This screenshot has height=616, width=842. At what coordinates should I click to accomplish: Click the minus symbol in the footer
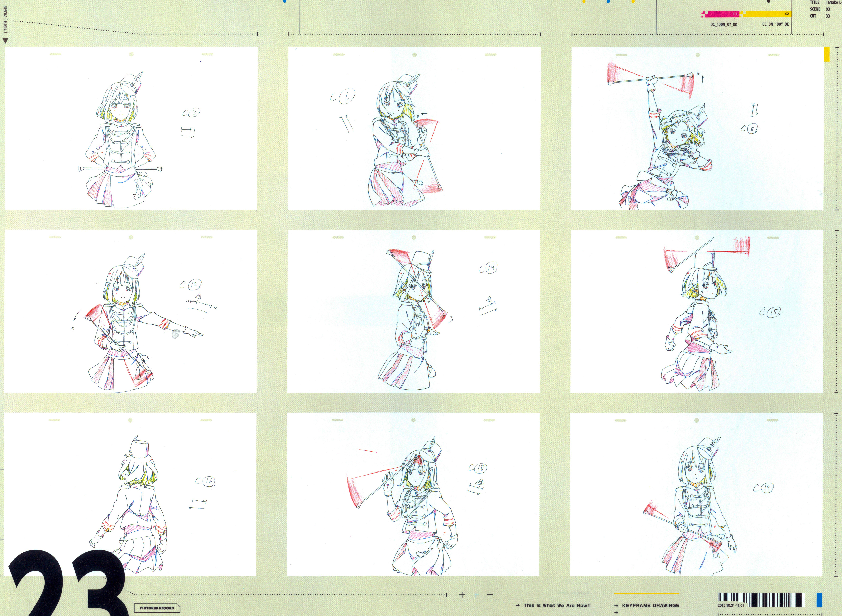[490, 595]
